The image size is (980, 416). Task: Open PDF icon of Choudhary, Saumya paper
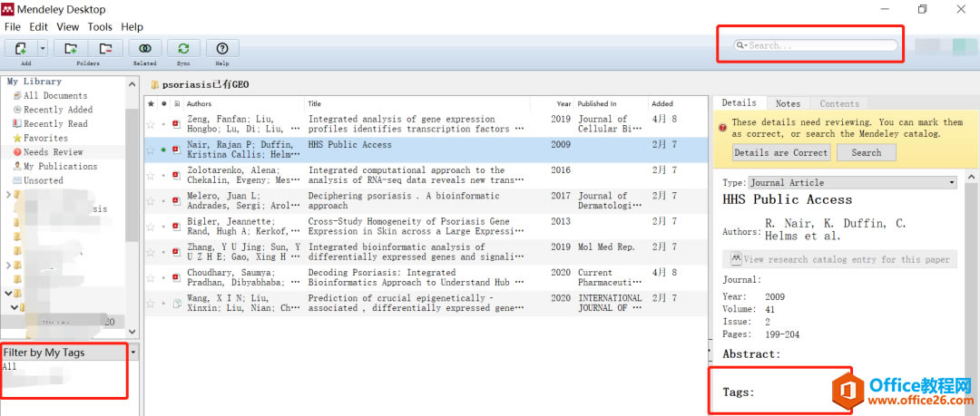pyautogui.click(x=177, y=278)
